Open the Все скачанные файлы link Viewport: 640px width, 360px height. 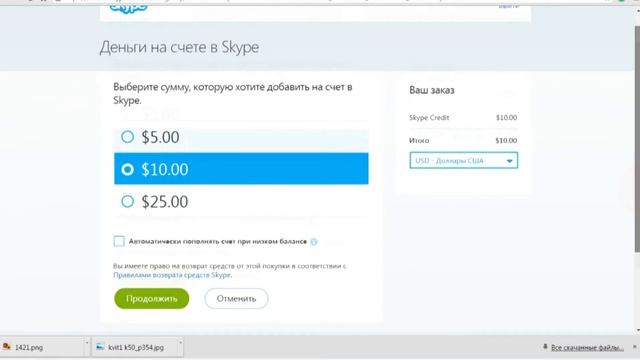pyautogui.click(x=587, y=347)
